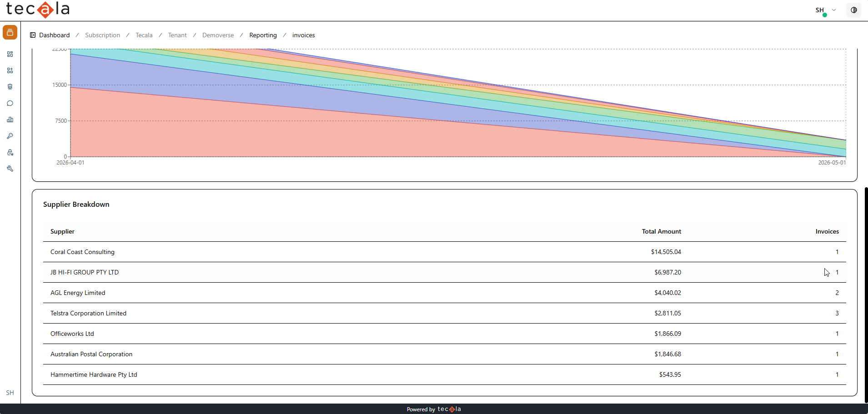Open the bar chart reporting sidebar icon
This screenshot has height=414, width=868.
[x=10, y=120]
